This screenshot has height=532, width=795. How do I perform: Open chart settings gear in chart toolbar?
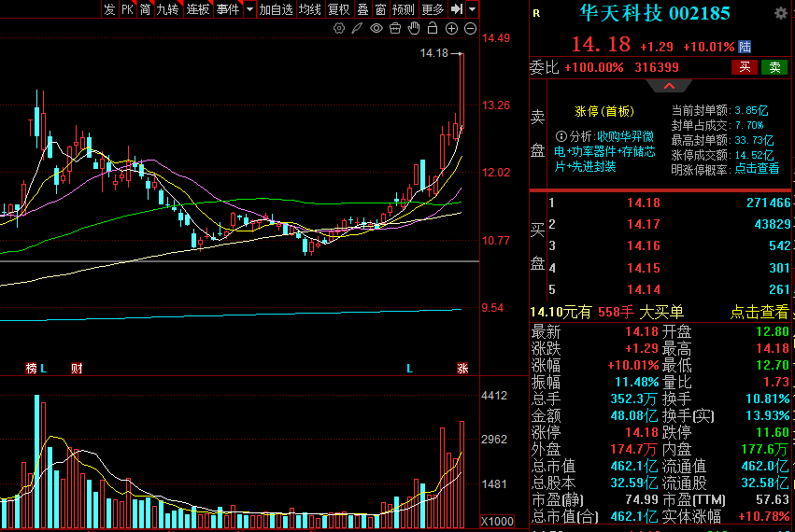pos(339,29)
